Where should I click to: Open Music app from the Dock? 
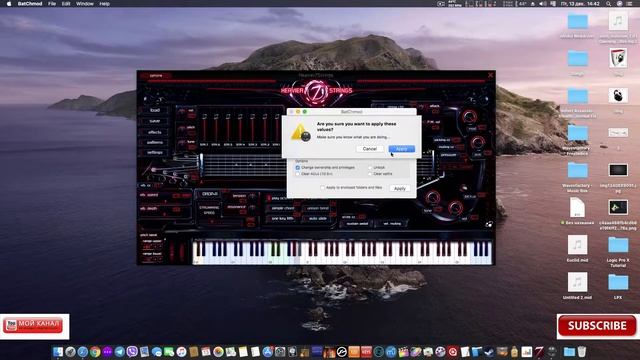pos(181,351)
